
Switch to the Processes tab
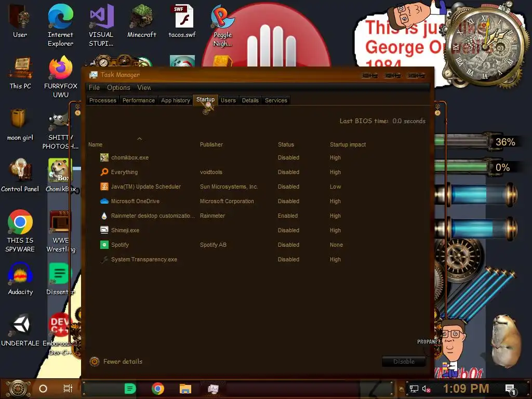pos(102,100)
